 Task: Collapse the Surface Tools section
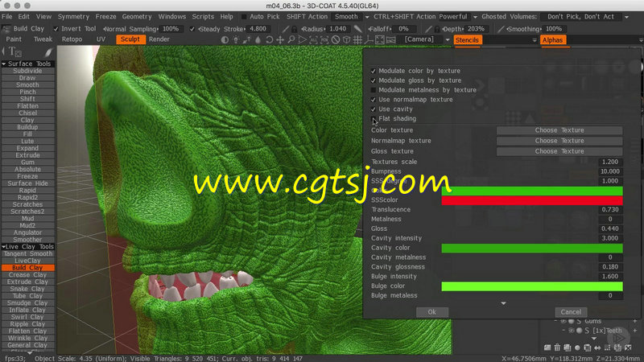click(x=4, y=64)
